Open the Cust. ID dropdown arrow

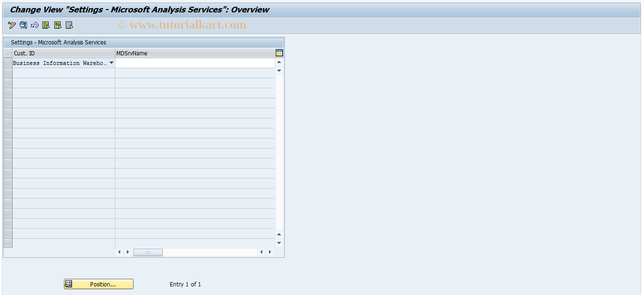(112, 63)
